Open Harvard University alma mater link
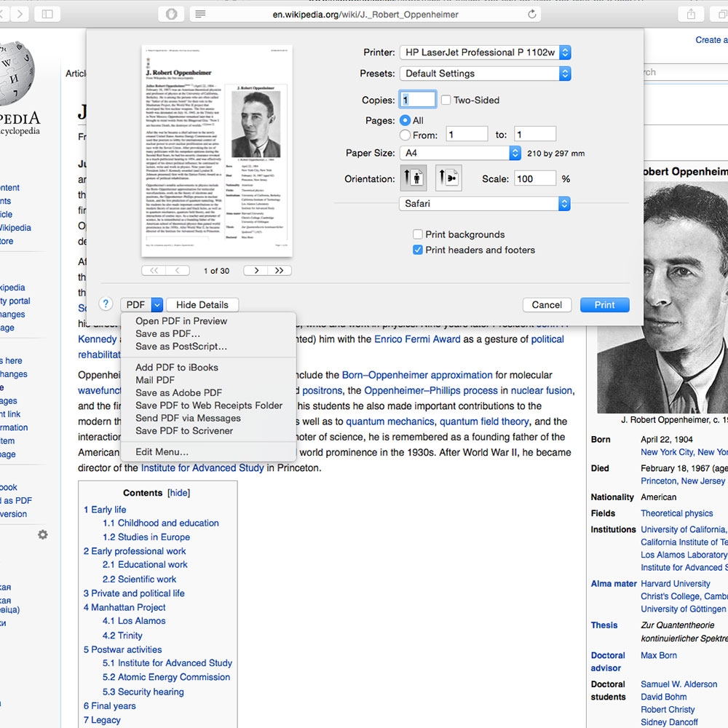Image resolution: width=728 pixels, height=728 pixels. click(675, 583)
